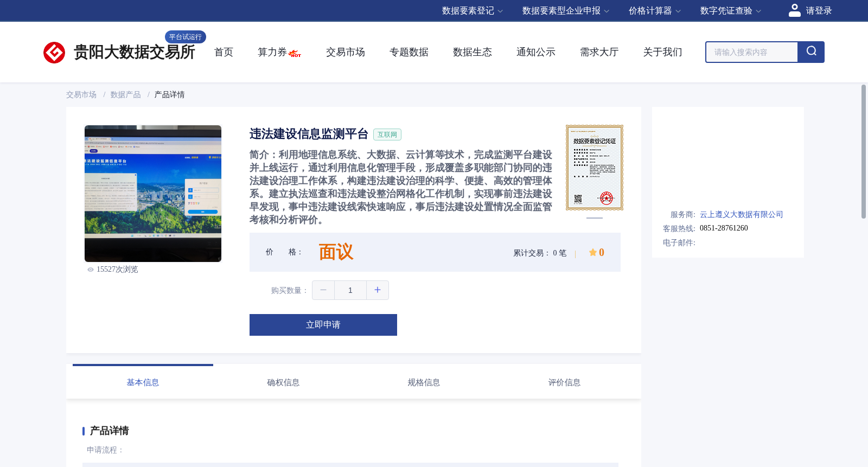
Task: Click the user avatar login icon
Action: [795, 10]
